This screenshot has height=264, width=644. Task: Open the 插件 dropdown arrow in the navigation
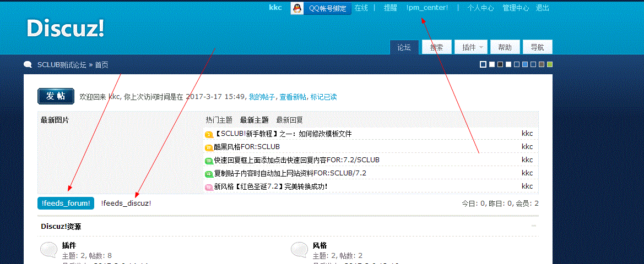(x=481, y=47)
